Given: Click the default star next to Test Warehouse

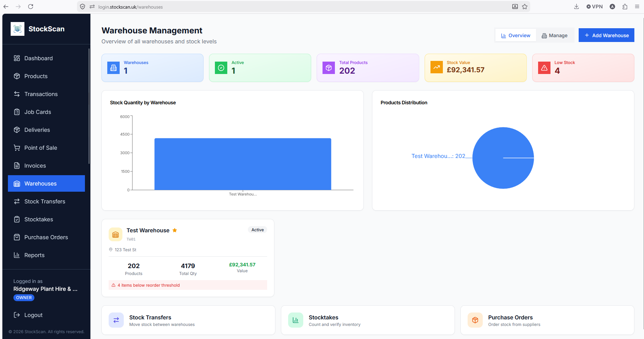Looking at the screenshot, I should tap(175, 230).
